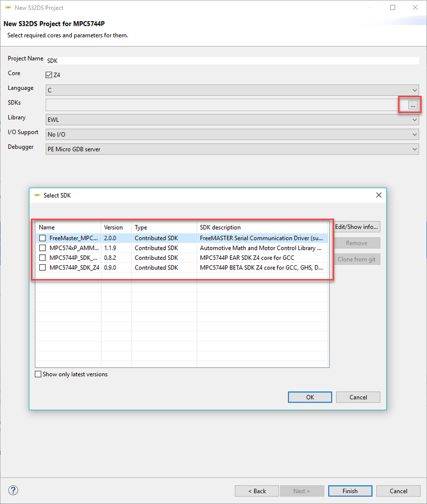The height and width of the screenshot is (504, 427).
Task: Select MPC5744P EAR SDK Z4 description
Action: point(247,258)
